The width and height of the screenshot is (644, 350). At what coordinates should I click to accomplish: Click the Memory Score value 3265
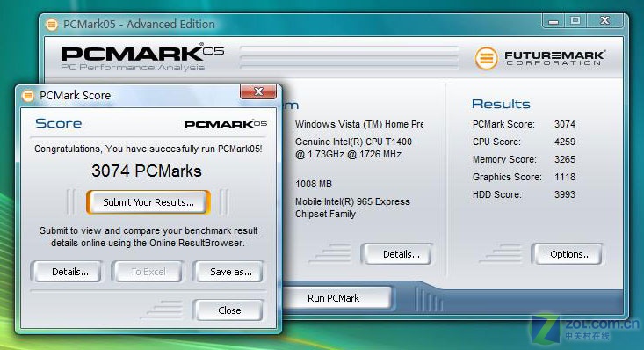[565, 159]
